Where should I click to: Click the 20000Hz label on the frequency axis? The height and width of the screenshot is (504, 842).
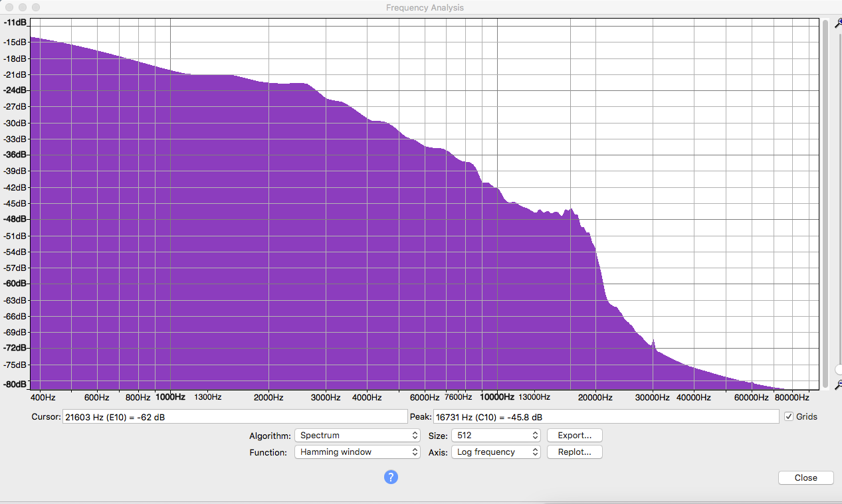pyautogui.click(x=595, y=397)
